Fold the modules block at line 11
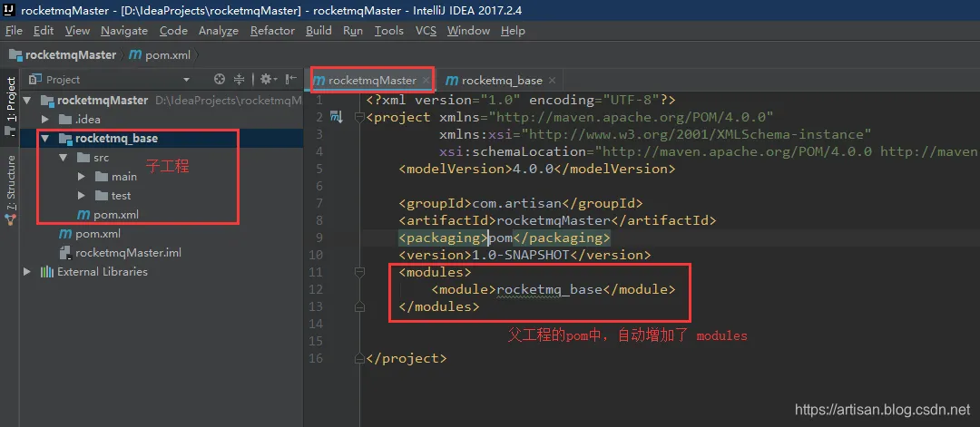 click(358, 272)
